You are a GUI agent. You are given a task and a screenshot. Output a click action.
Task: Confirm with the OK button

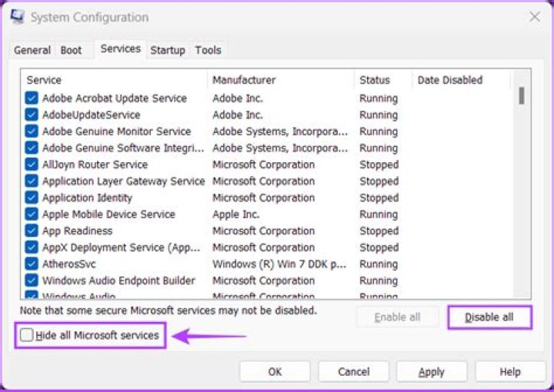tap(275, 371)
